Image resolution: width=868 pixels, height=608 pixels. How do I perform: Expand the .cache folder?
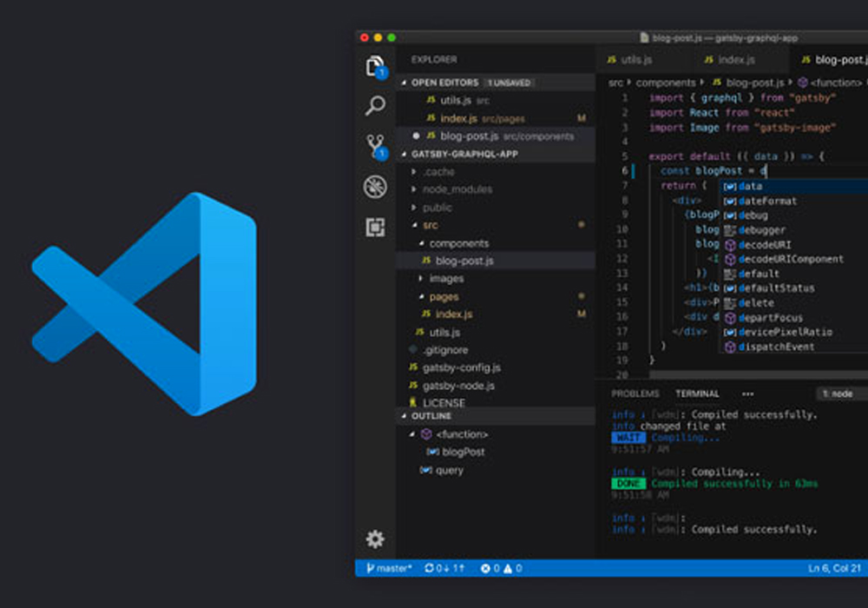coord(413,172)
